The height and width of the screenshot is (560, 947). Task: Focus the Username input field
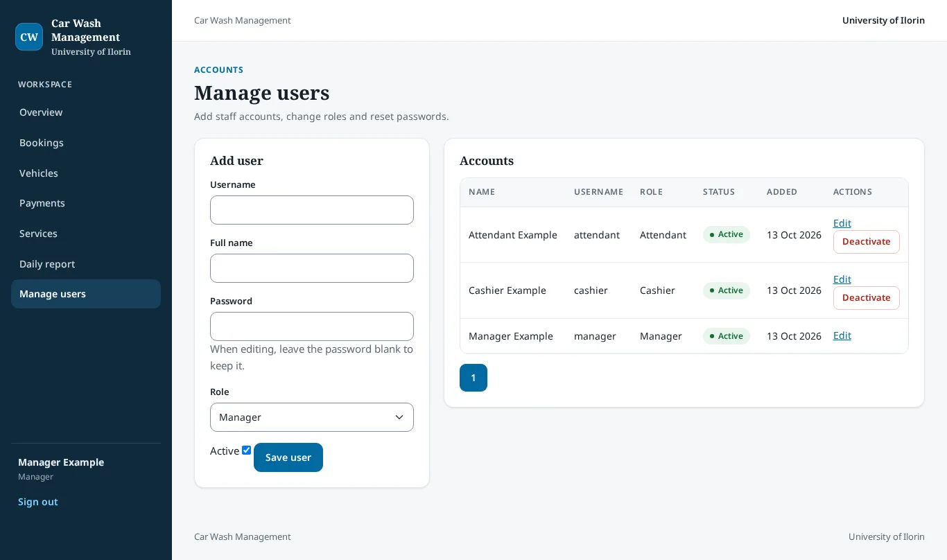(312, 210)
